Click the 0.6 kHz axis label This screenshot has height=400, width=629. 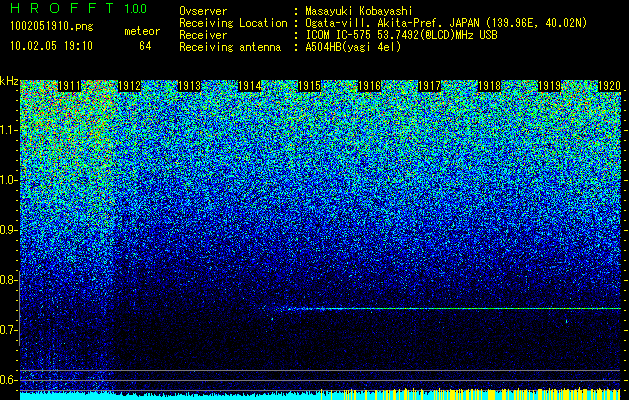tap(8, 380)
